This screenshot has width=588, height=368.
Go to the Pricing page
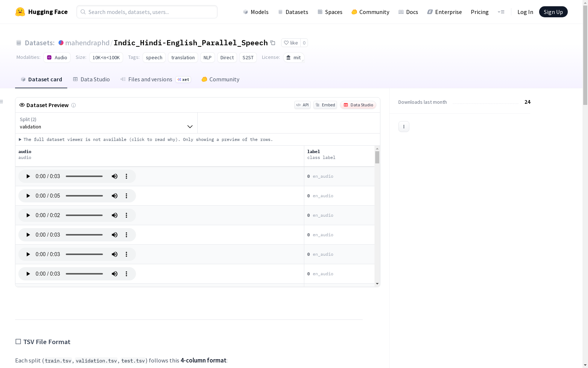tap(480, 12)
